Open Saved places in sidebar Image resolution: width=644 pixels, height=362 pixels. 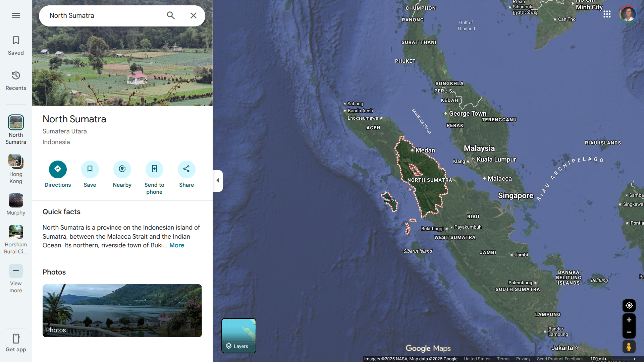tap(16, 46)
